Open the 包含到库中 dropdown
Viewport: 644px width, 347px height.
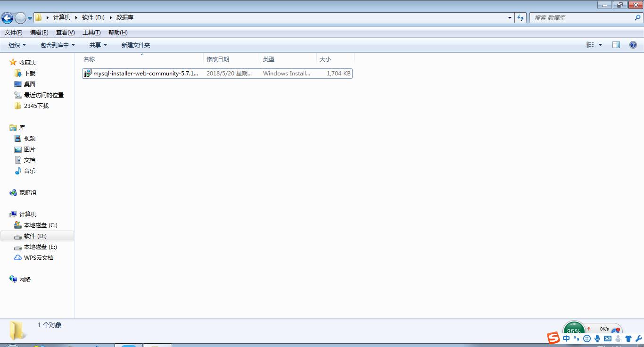click(x=58, y=45)
